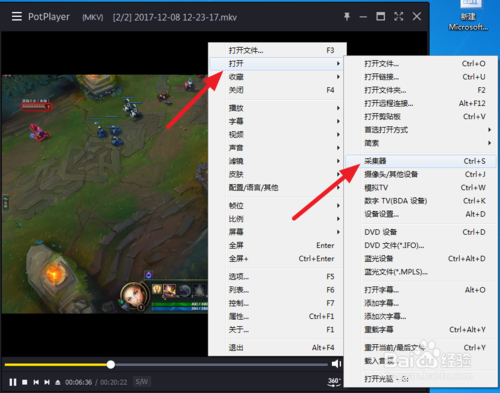Choose 添加字幕... entry

421,303
